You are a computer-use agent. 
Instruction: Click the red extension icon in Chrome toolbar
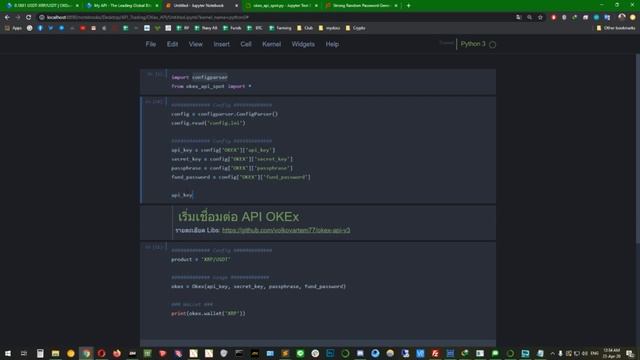(x=553, y=18)
